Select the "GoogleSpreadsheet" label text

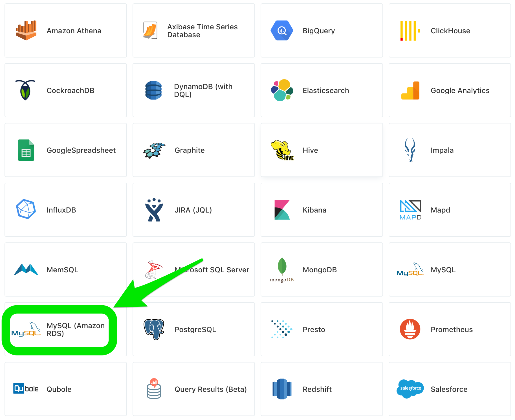click(81, 150)
